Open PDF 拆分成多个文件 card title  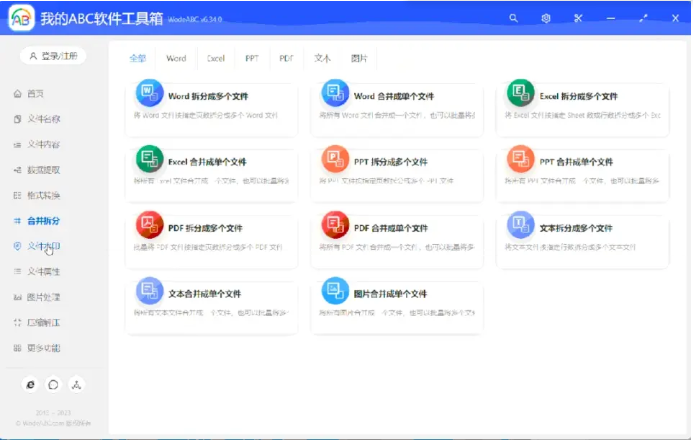click(206, 228)
